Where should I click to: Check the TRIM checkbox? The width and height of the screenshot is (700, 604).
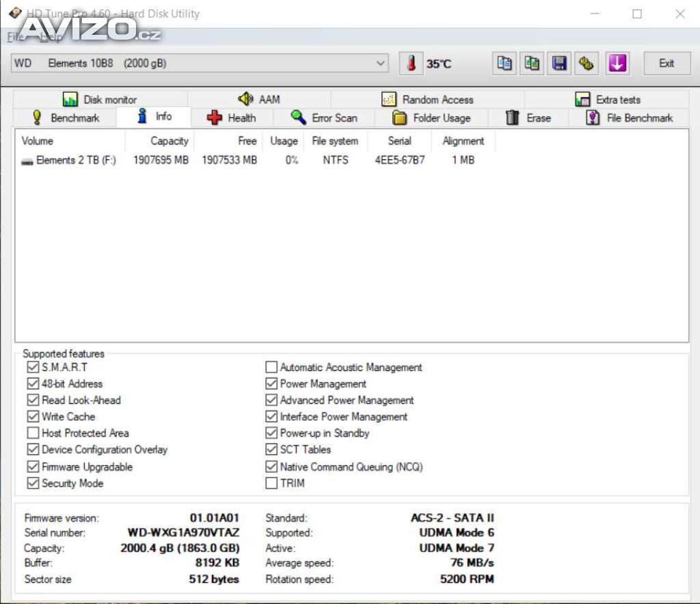click(271, 483)
